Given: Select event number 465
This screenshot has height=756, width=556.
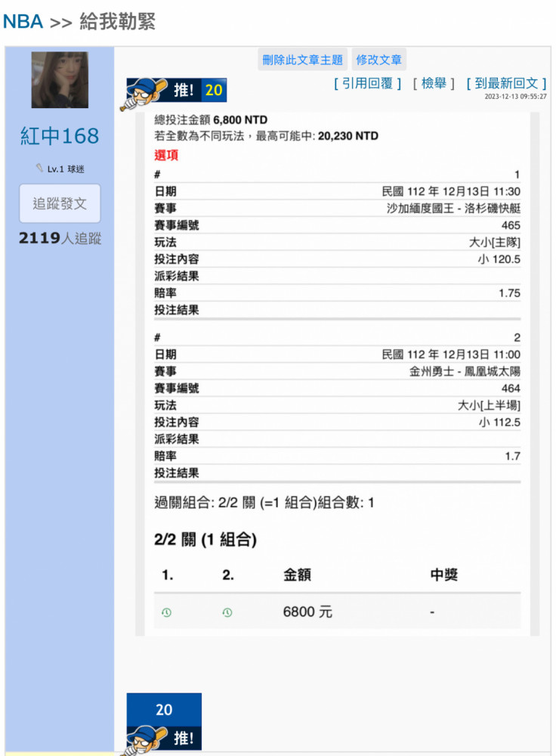Looking at the screenshot, I should tap(511, 225).
